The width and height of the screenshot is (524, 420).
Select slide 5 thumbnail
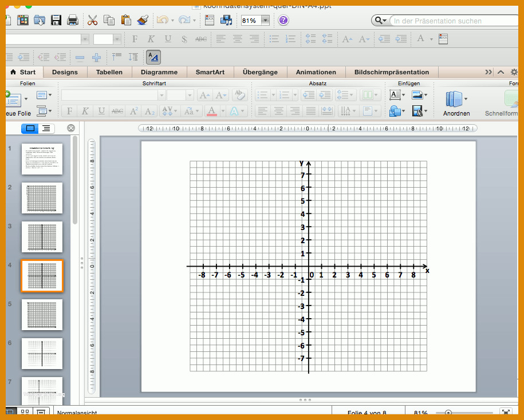pyautogui.click(x=42, y=315)
